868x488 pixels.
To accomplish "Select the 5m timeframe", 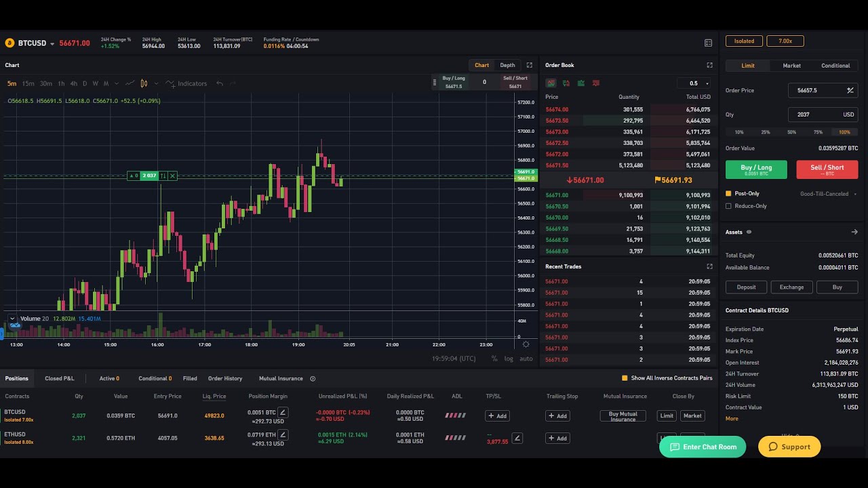I will point(12,83).
